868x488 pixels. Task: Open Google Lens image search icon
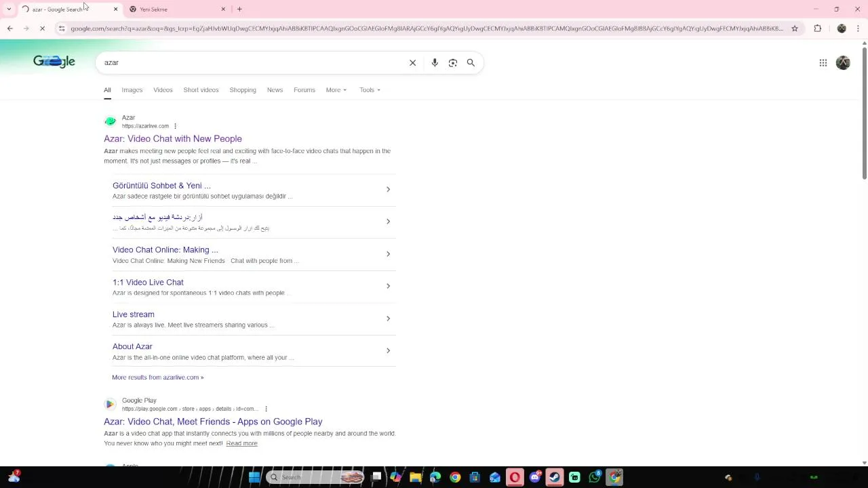click(453, 62)
